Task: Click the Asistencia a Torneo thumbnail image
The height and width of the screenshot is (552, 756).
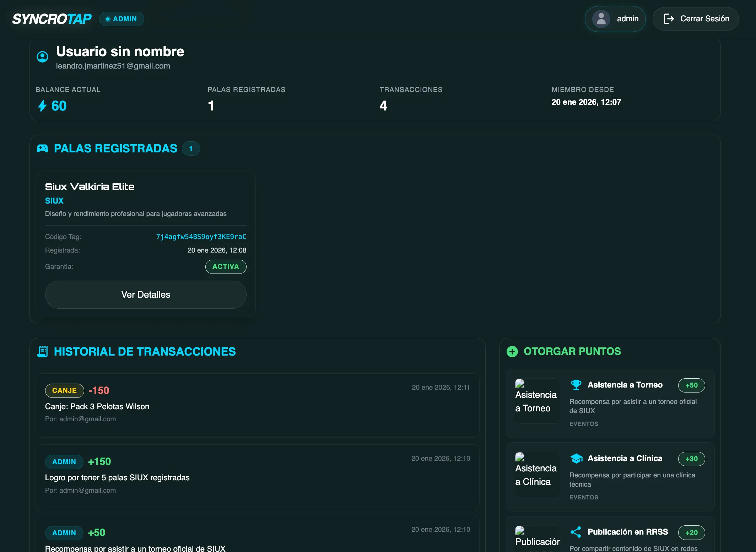Action: click(537, 401)
